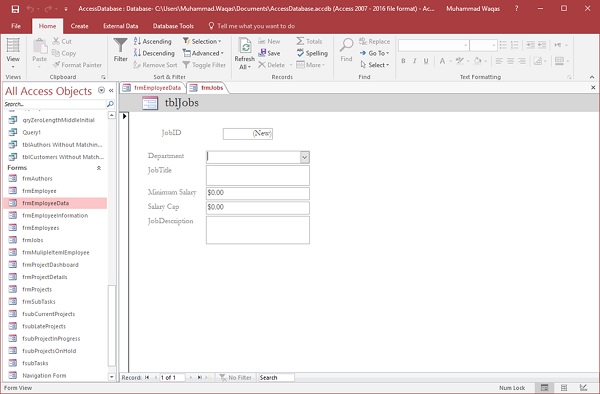Viewport: 600px width, 394px height.
Task: Switch to Form View in status bar
Action: 544,387
